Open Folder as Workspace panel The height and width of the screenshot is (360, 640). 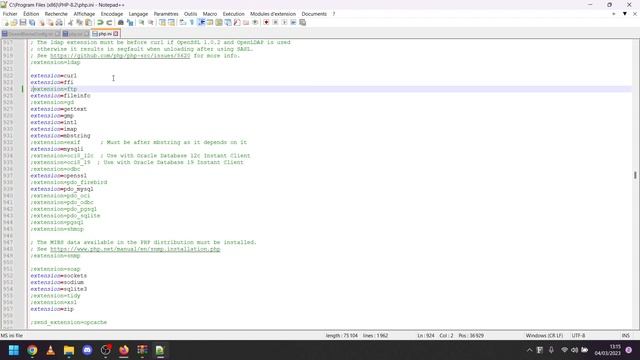pos(246,22)
